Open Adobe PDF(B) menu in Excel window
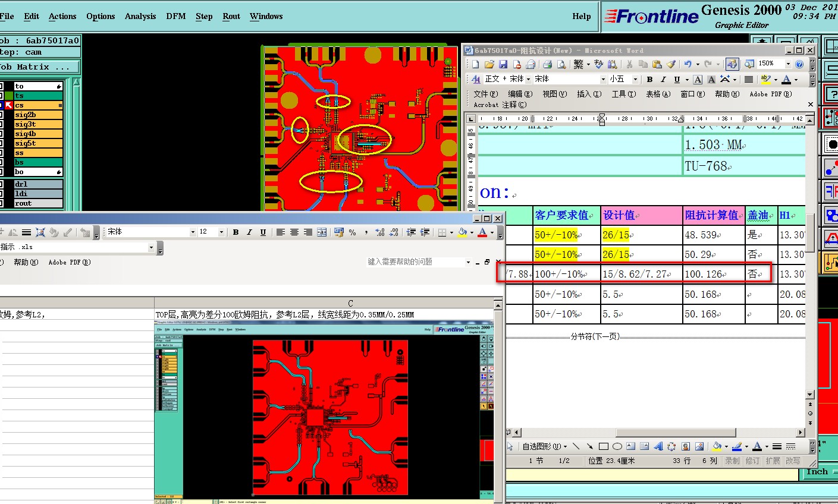 pyautogui.click(x=70, y=262)
